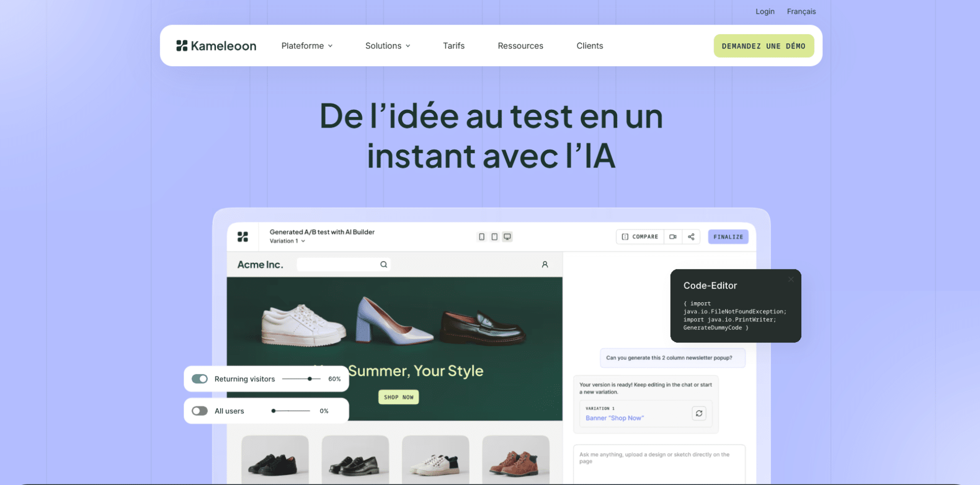Image resolution: width=980 pixels, height=485 pixels.
Task: Click the refresh icon beside Banner "Shop Now"
Action: pyautogui.click(x=699, y=414)
